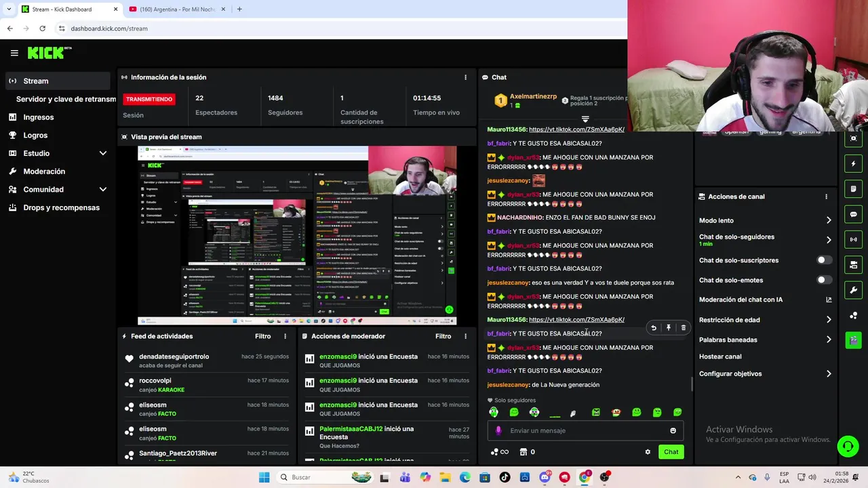Click the stream preview thumbnail

coord(297,235)
